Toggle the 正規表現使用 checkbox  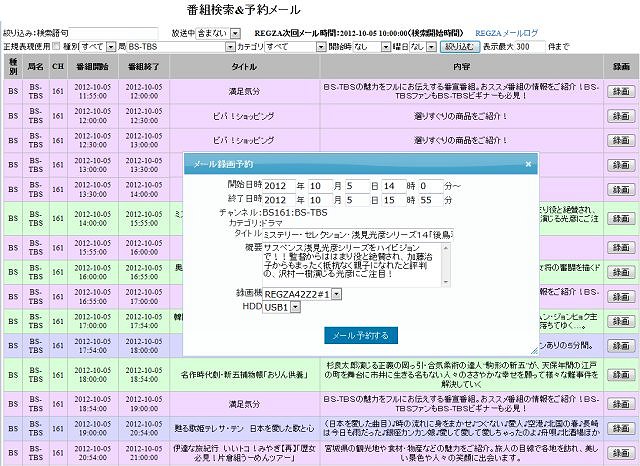pyautogui.click(x=56, y=47)
